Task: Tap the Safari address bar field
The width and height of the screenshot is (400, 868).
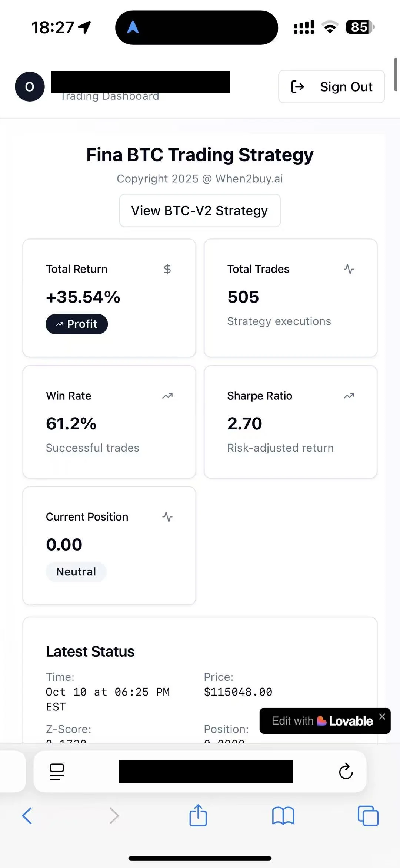Action: 206,772
